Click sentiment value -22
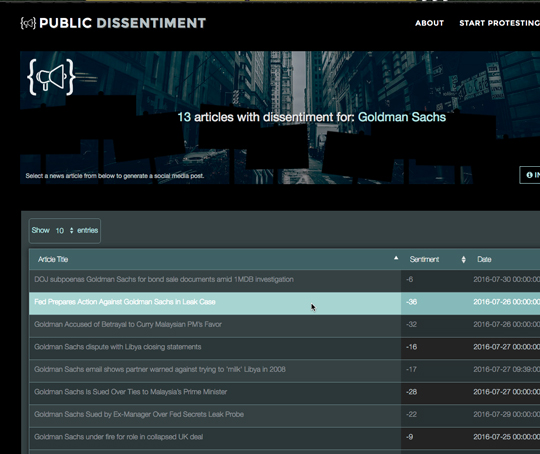540x454 pixels. pos(411,414)
